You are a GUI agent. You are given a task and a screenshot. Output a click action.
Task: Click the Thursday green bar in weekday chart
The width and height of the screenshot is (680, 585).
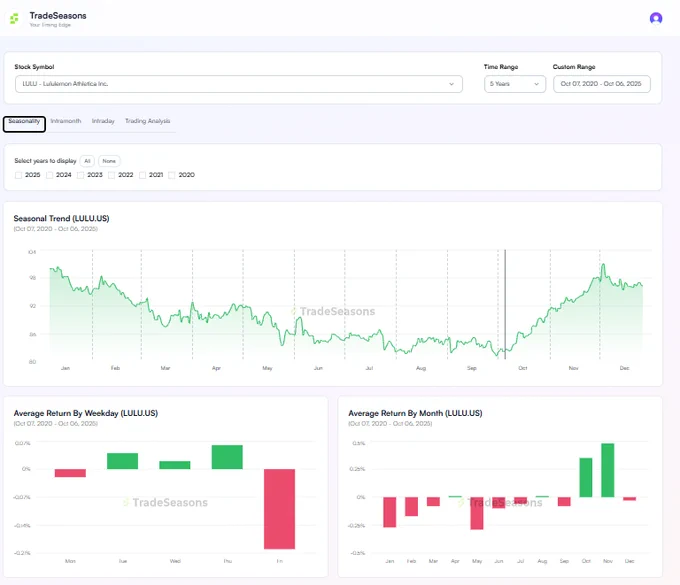tap(227, 457)
